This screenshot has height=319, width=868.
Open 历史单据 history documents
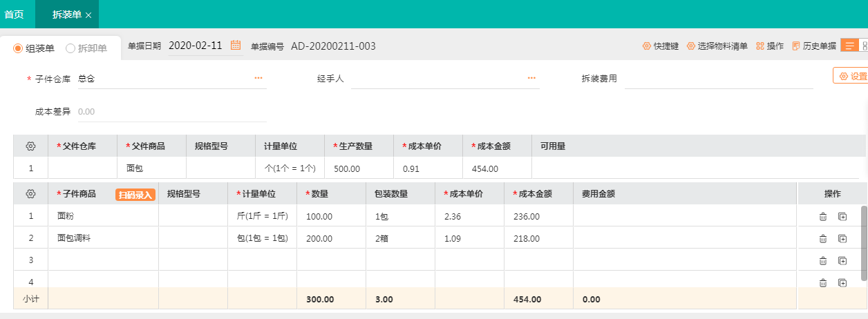point(814,46)
